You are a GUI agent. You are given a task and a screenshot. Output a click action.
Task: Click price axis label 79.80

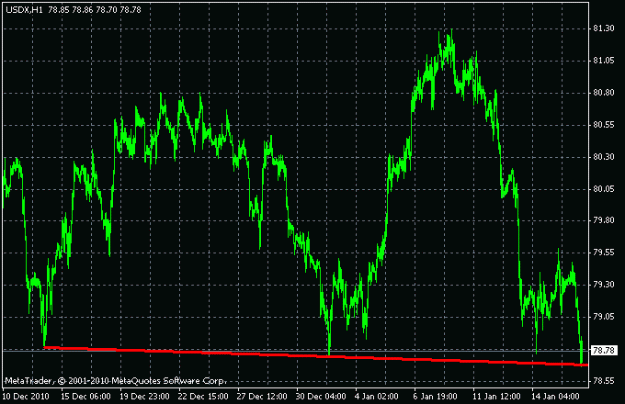603,220
